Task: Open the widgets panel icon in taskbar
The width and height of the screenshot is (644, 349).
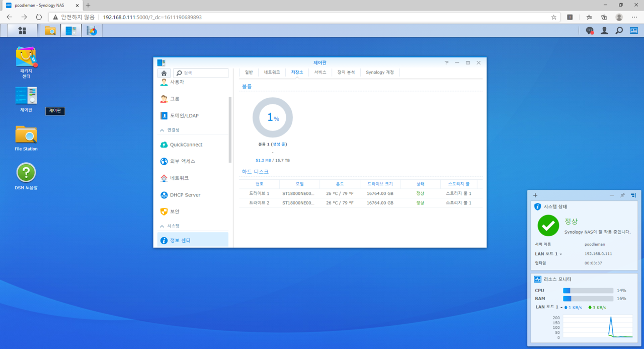Action: [x=633, y=31]
